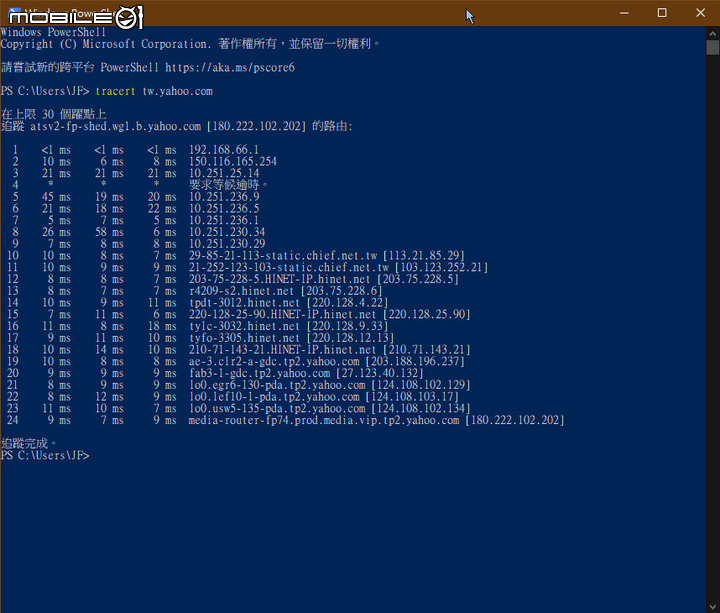
Task: Click the tpdt-3012.hinet.net hostname
Action: pyautogui.click(x=244, y=303)
